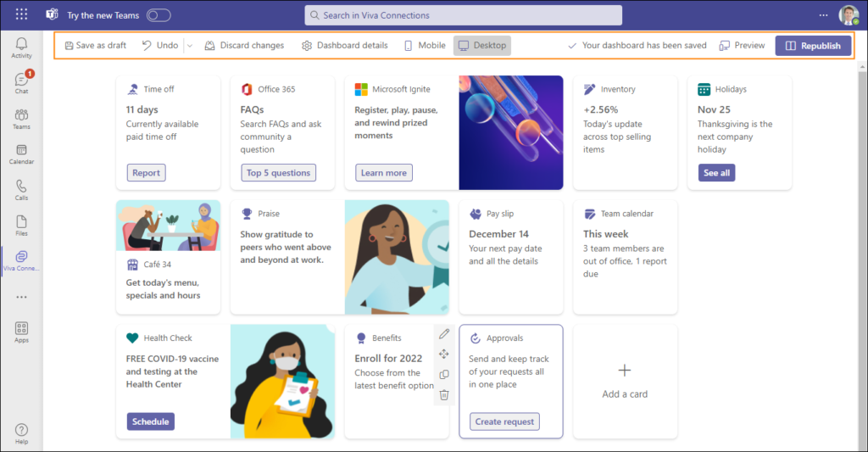This screenshot has height=452, width=868.
Task: Select the Desktop dashboard view
Action: [481, 46]
